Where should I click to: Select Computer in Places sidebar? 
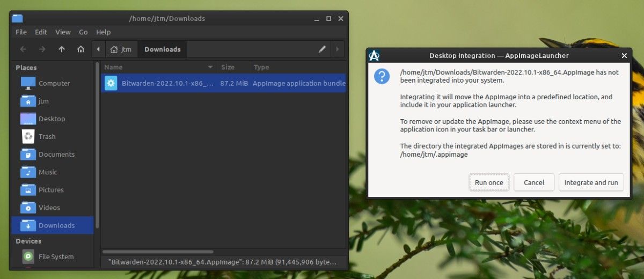coord(52,83)
